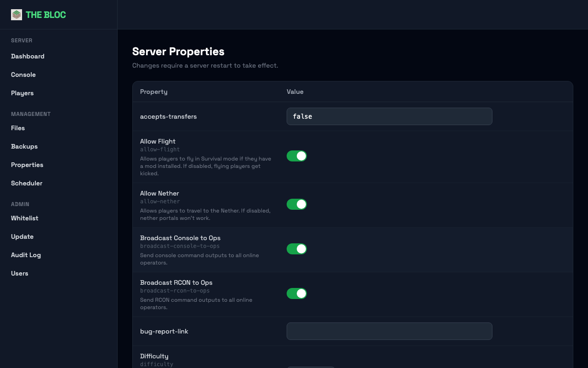Open the Players list
This screenshot has height=368, width=588.
point(22,93)
